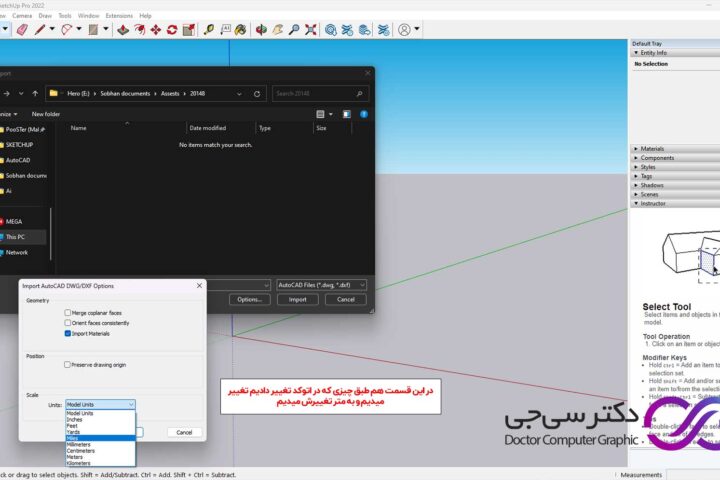Cancel the Import file dialog
Image resolution: width=720 pixels, height=480 pixels.
346,299
